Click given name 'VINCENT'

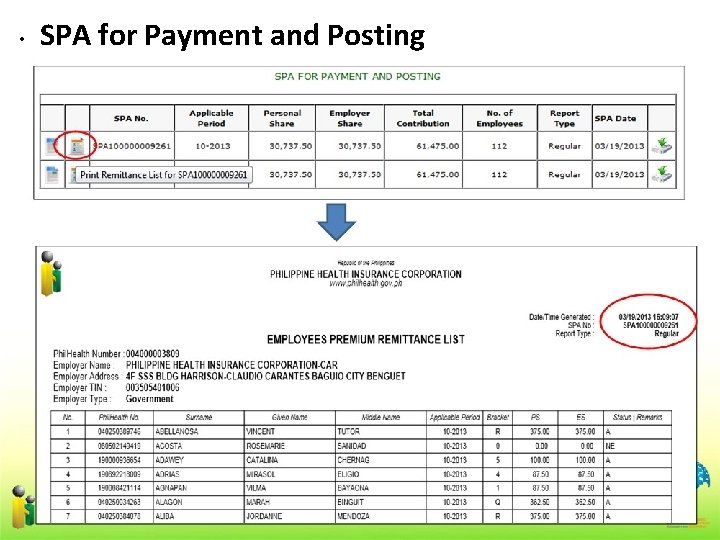click(260, 432)
